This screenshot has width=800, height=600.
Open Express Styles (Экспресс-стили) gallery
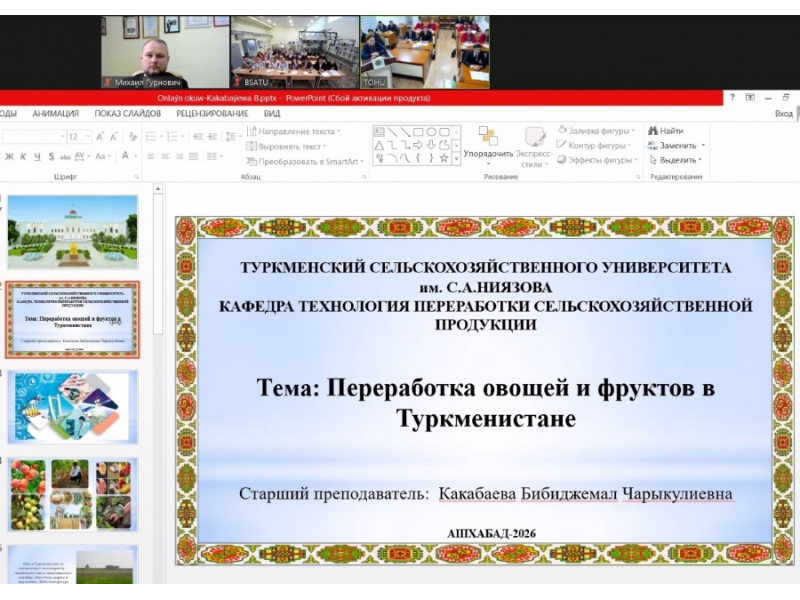coord(535,137)
